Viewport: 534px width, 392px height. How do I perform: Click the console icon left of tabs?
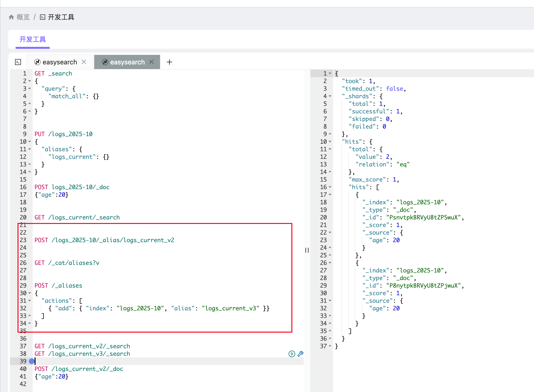[x=18, y=62]
